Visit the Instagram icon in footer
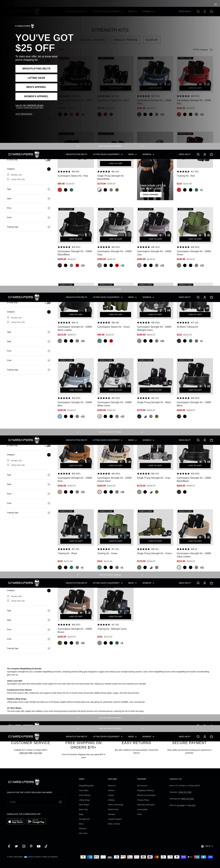Viewport: 220px width, 868px height. [x=24, y=846]
